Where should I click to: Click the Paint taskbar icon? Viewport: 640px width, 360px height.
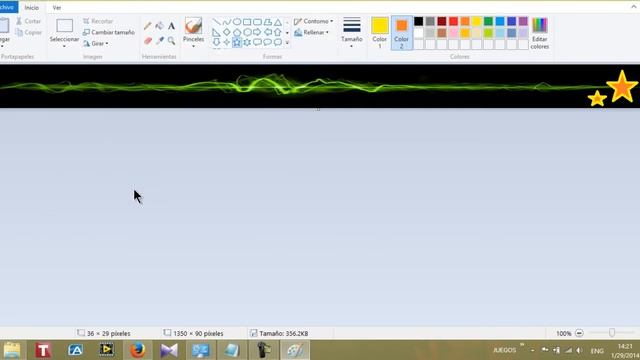click(x=295, y=350)
